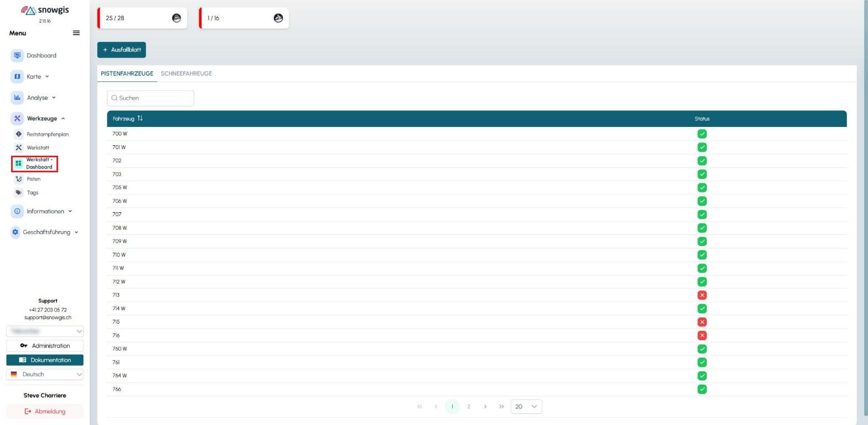Open the blurred organization dropdown above Administration

click(45, 331)
